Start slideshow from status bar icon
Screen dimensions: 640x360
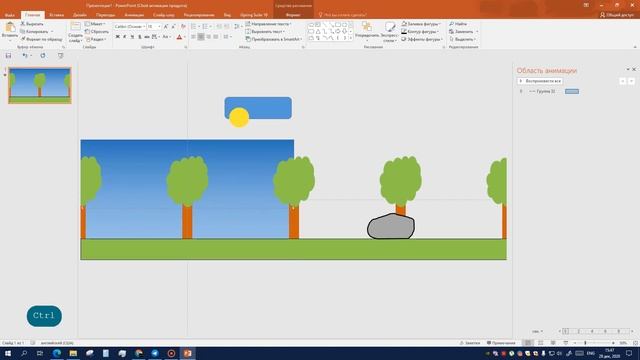point(565,343)
